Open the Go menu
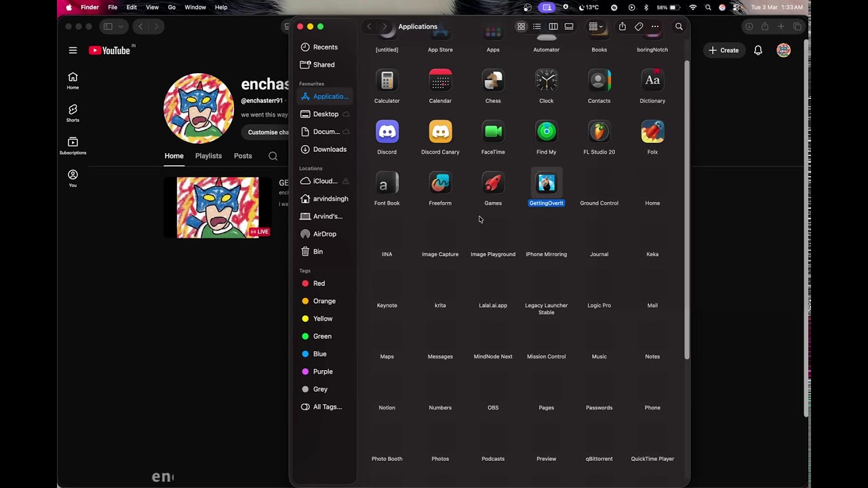This screenshot has width=868, height=488. pyautogui.click(x=172, y=7)
